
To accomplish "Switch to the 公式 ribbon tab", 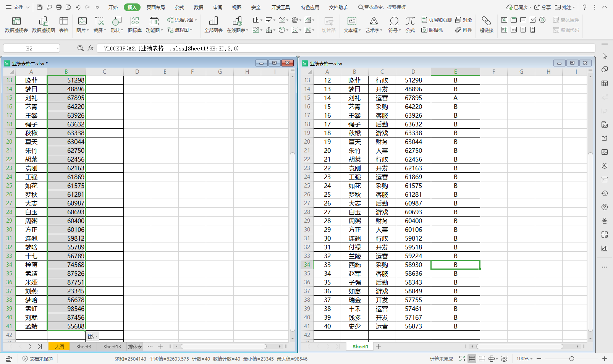I will (x=179, y=7).
